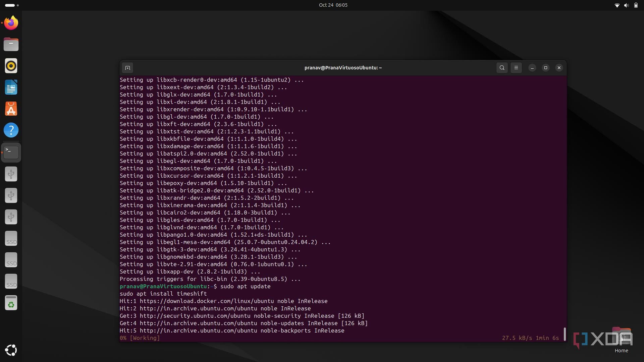Click the volume icon in top bar
Screen dimensions: 644x362
pos(626,5)
